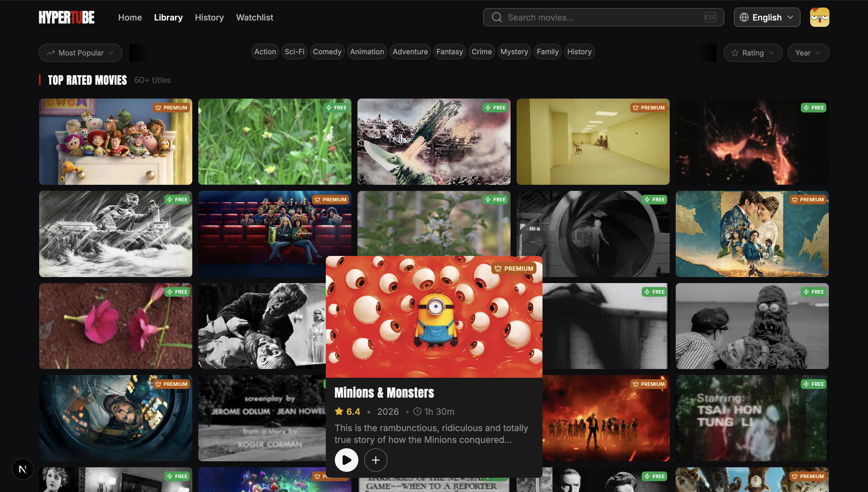The height and width of the screenshot is (492, 868).
Task: Click the Search movies input field
Action: pos(603,17)
